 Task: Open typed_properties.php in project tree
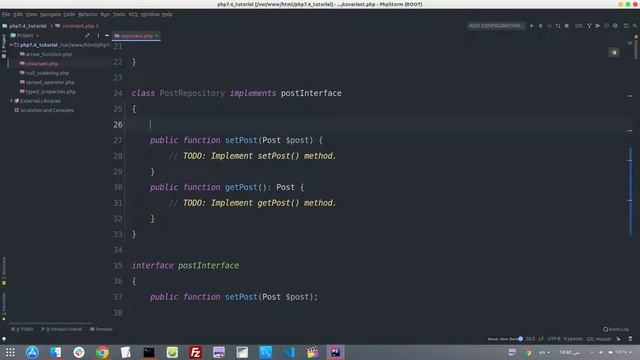click(x=51, y=91)
